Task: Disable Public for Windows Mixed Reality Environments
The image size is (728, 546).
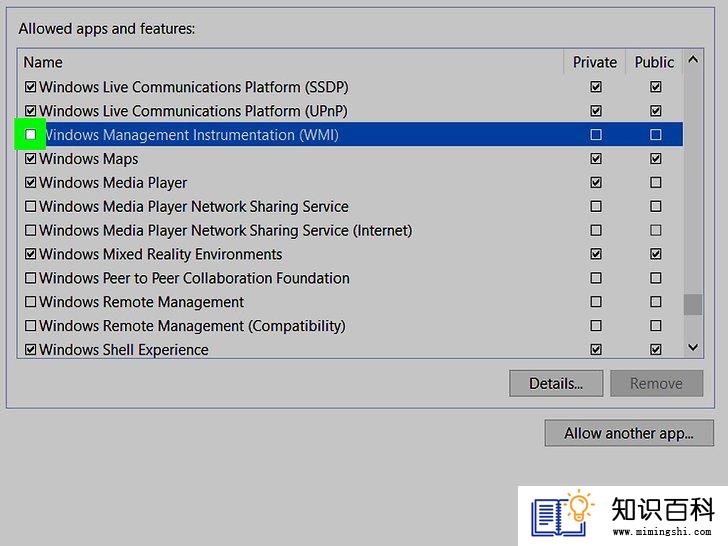Action: (656, 254)
